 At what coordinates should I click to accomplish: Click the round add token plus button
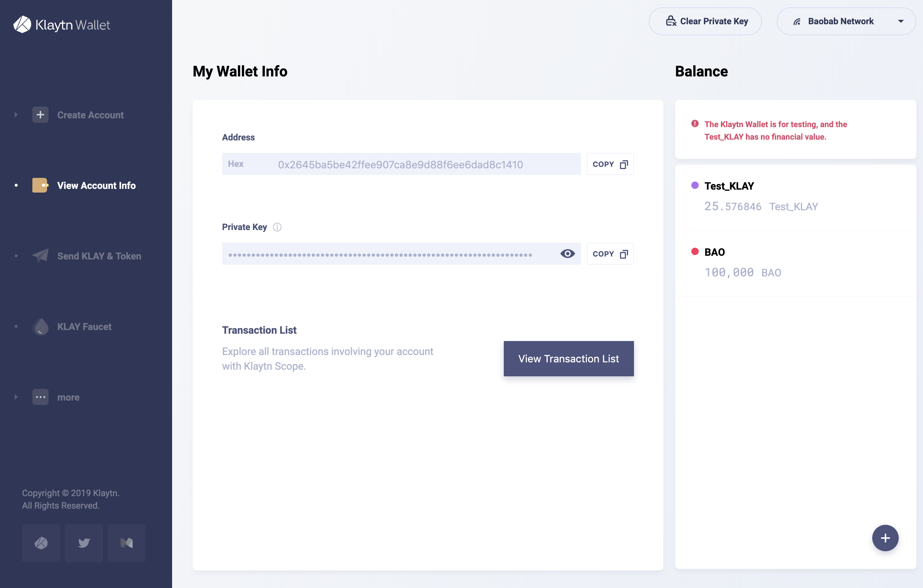pos(885,538)
